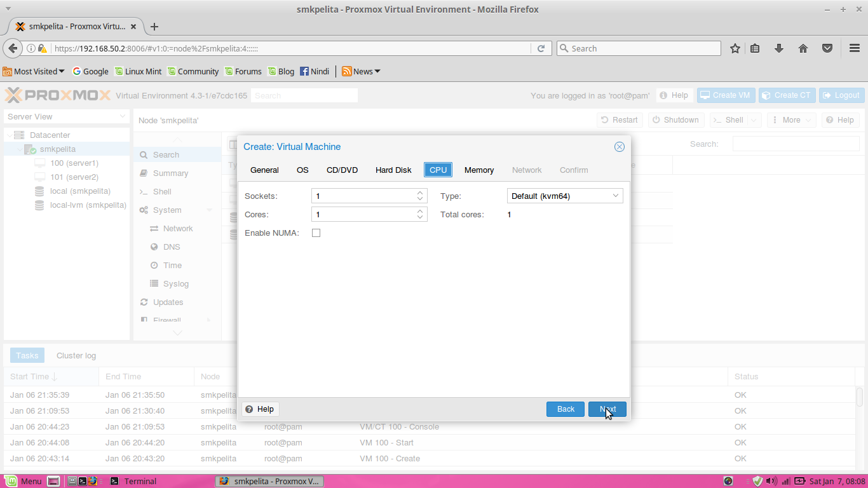Show Firefox bookmarks list

[x=756, y=48]
